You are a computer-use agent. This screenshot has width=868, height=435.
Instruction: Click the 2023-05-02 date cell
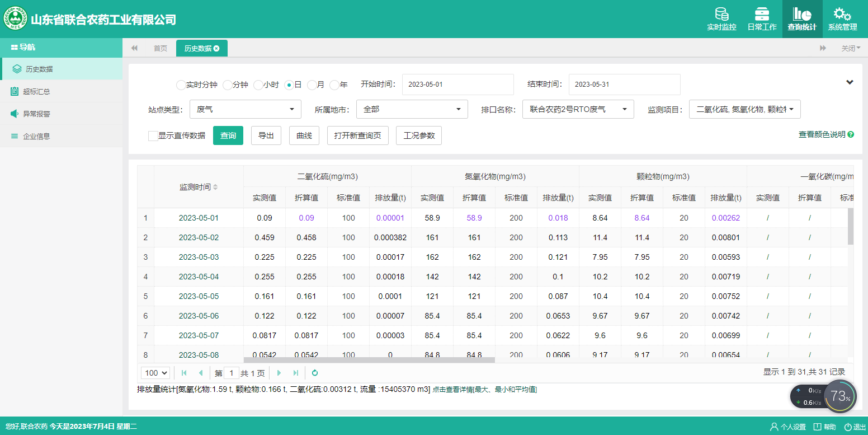coord(199,237)
